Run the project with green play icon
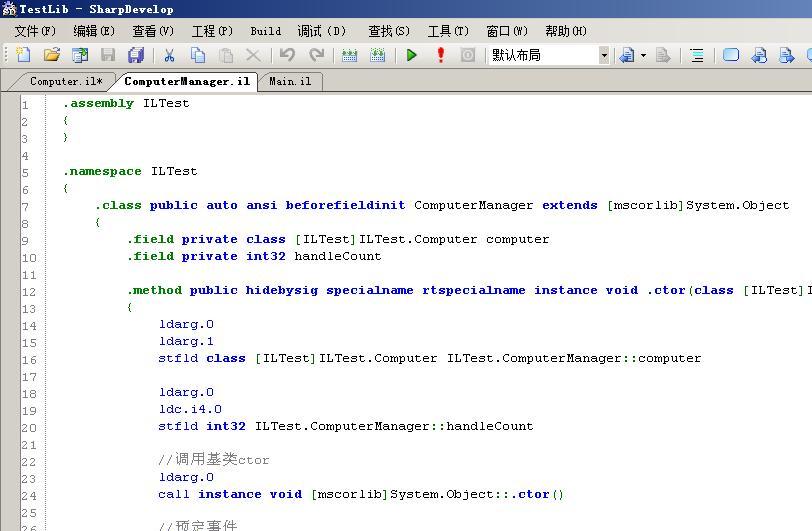This screenshot has width=812, height=531. [x=412, y=54]
